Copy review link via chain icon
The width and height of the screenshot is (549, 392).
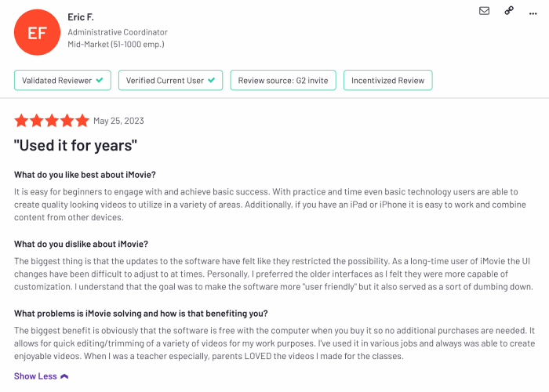click(x=509, y=11)
